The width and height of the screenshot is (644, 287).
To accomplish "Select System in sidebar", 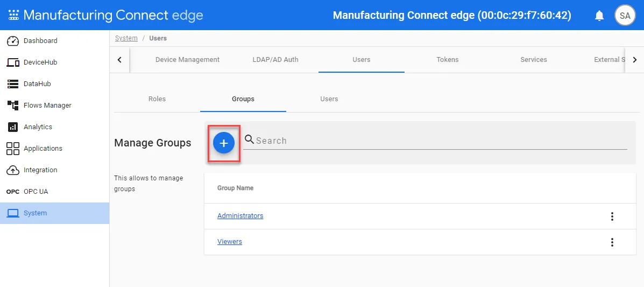I will tap(55, 213).
